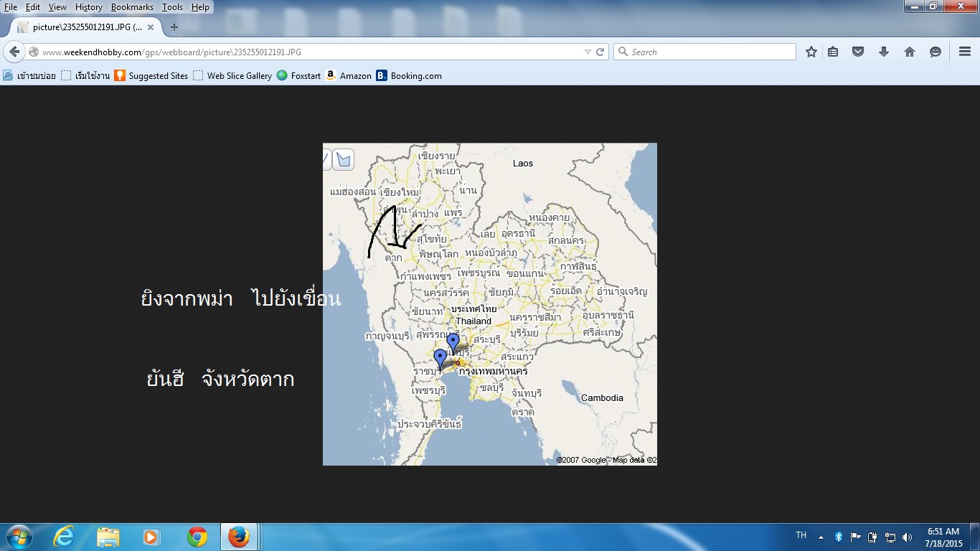Expand the URL bar history dropdown
The height and width of the screenshot is (551, 980).
click(x=588, y=52)
